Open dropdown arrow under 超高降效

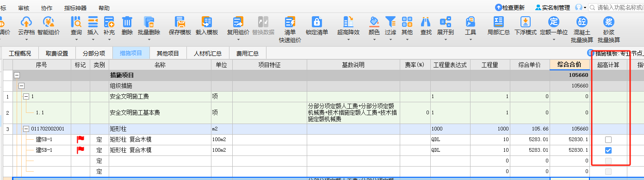click(x=348, y=40)
